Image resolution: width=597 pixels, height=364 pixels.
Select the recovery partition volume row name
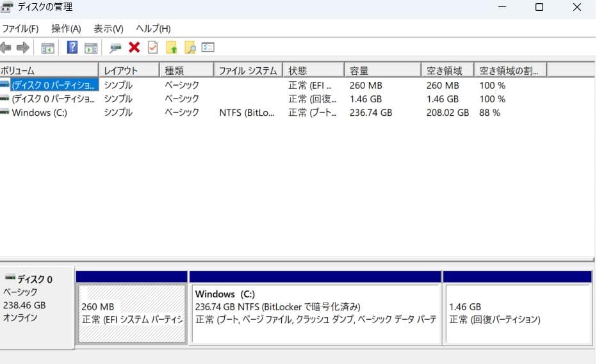point(53,99)
